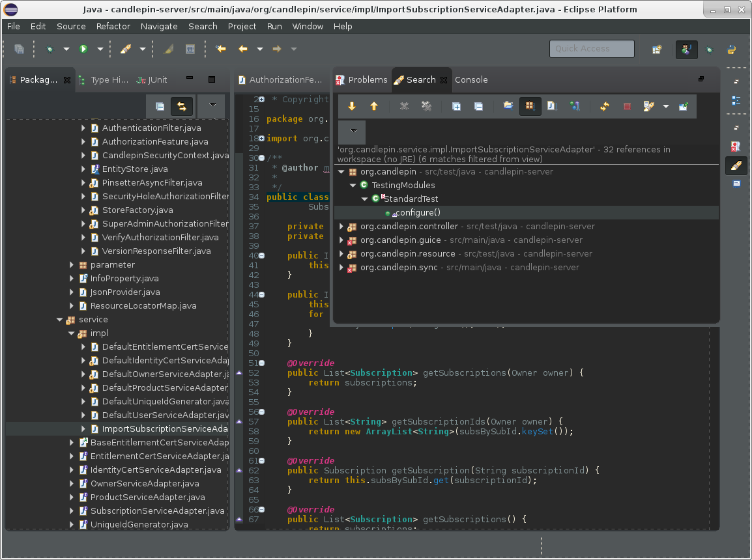
Task: Click the green Run button
Action: point(83,49)
